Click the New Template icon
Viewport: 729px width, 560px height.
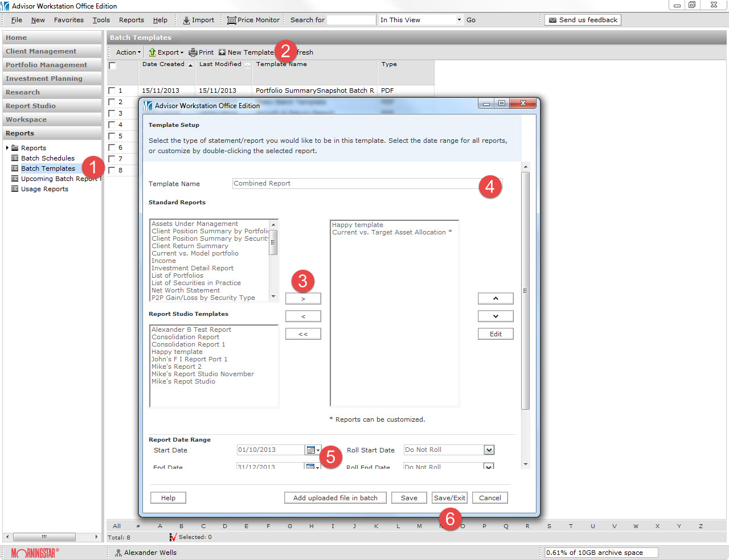pyautogui.click(x=222, y=52)
